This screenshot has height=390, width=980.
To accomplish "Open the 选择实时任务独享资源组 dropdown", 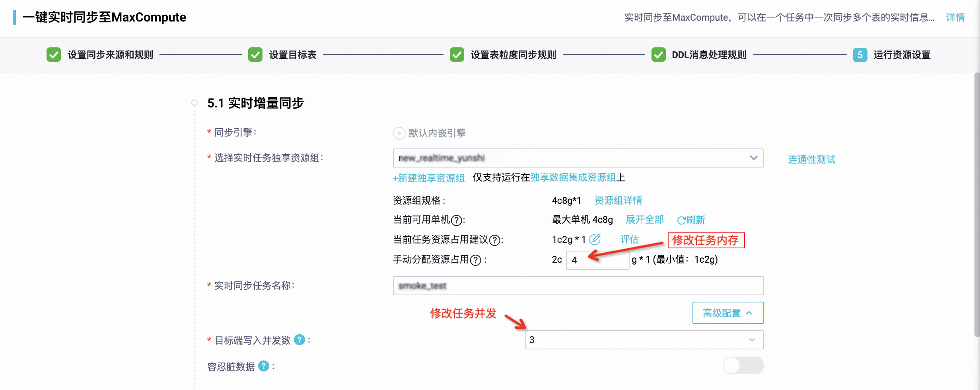I will pyautogui.click(x=578, y=158).
